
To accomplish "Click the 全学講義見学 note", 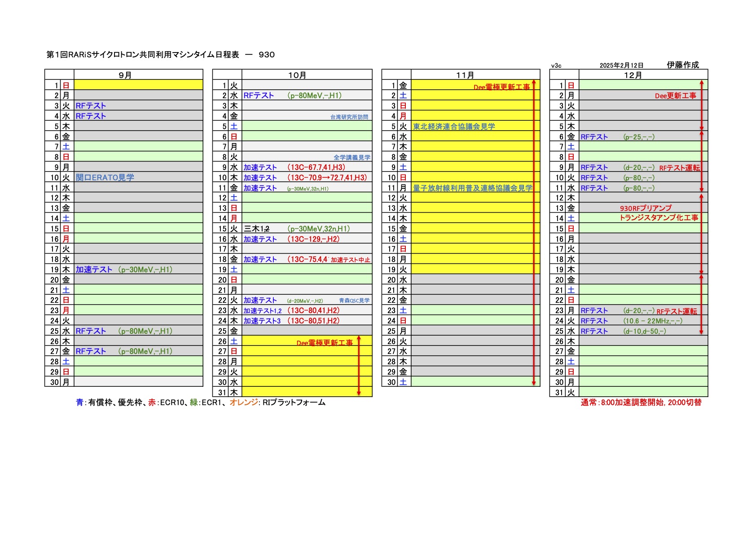I will [352, 158].
